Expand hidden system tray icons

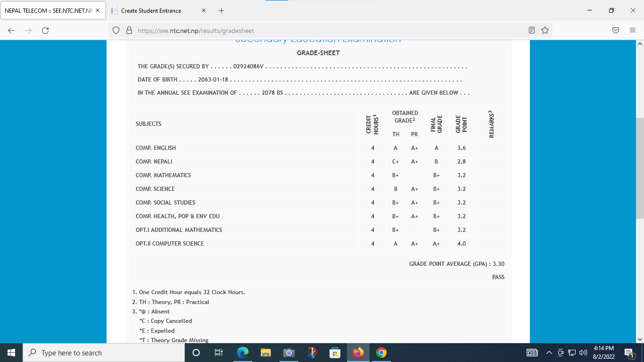click(549, 353)
